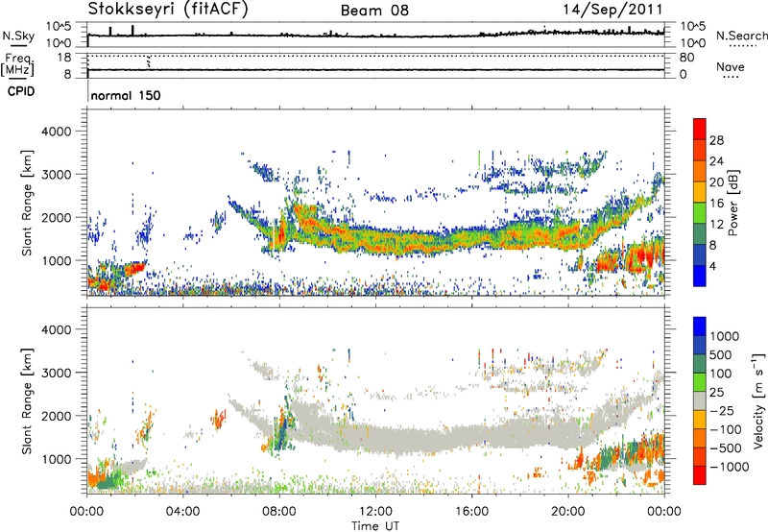768x532 pixels.
Task: Click the 500 velocity colorbar value
Action: [x=721, y=354]
